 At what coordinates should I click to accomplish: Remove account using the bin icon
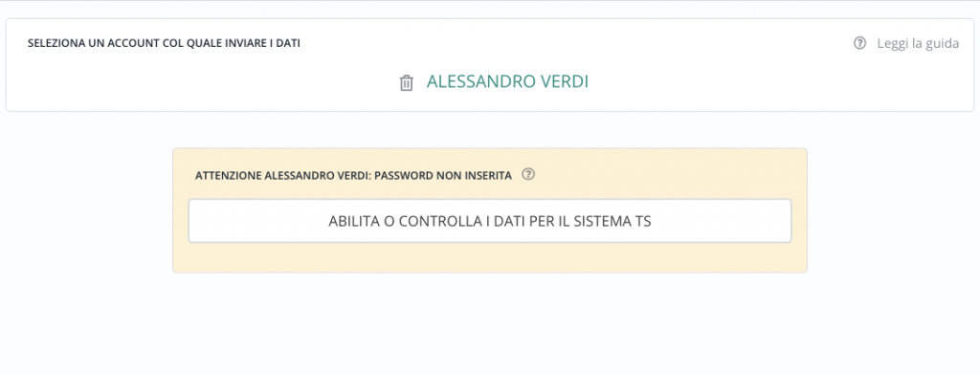point(406,82)
